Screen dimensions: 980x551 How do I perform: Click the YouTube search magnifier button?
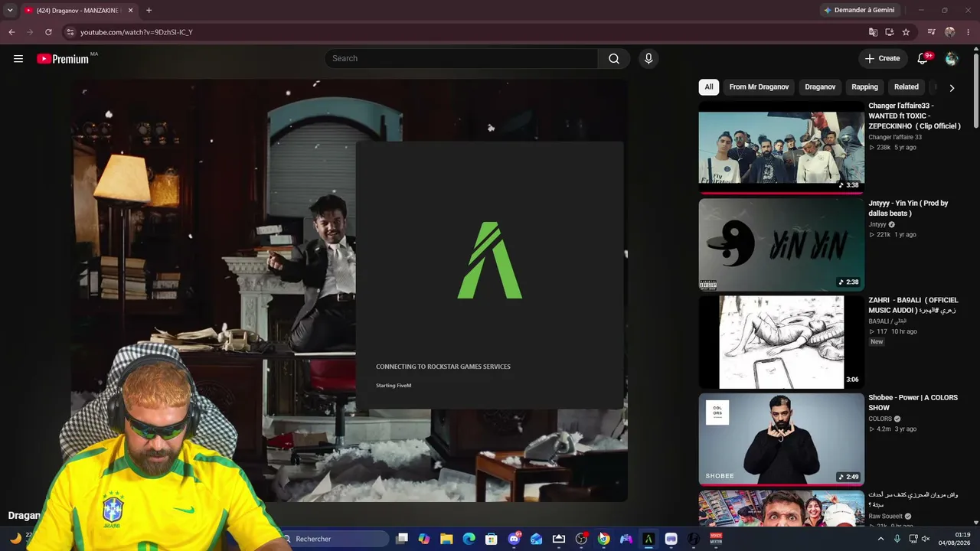click(x=614, y=59)
